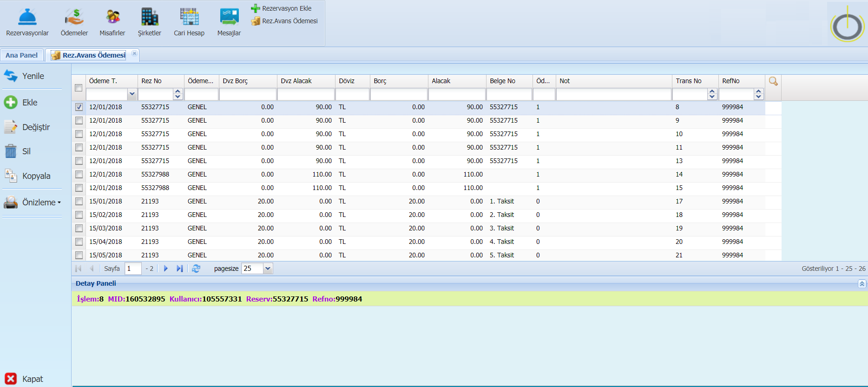Sort by the Döviz column header
Screen dimensions: 868x387
pos(353,81)
